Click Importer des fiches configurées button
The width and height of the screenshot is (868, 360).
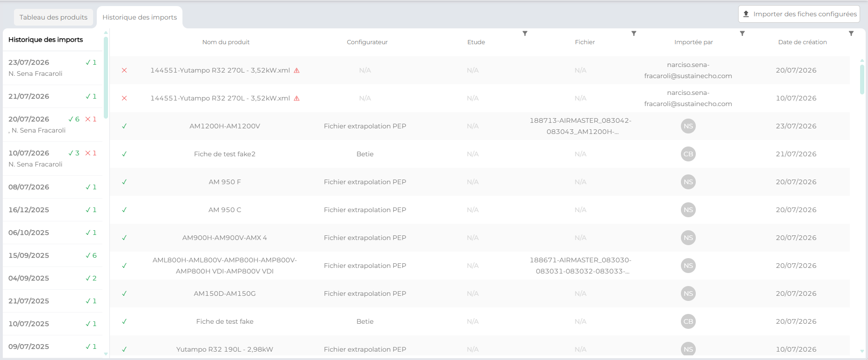coord(799,14)
